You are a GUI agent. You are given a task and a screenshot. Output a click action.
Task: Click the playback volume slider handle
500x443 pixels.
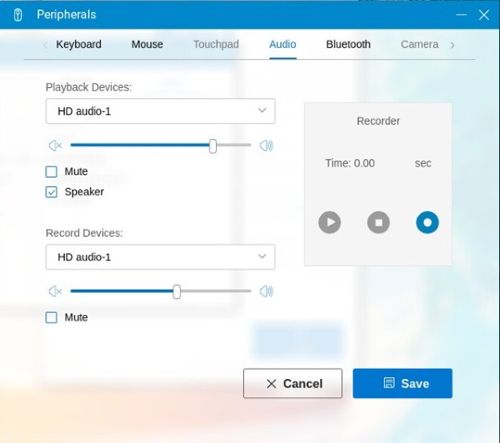point(213,146)
